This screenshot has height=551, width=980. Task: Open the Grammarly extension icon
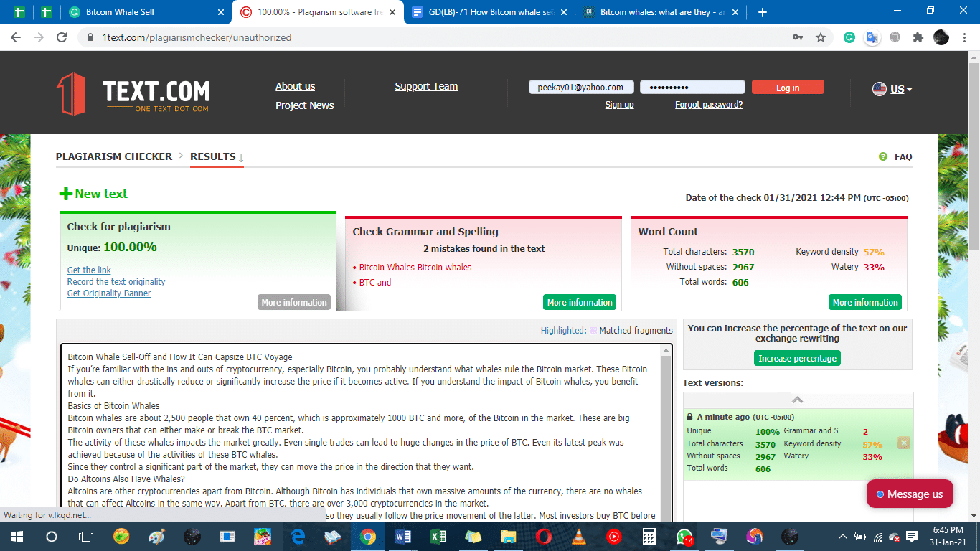pyautogui.click(x=849, y=37)
